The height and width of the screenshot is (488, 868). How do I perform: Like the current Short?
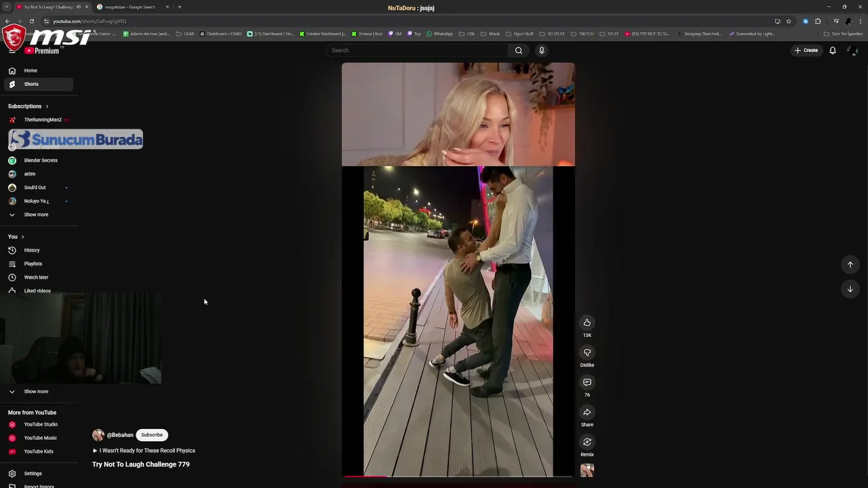tap(587, 323)
